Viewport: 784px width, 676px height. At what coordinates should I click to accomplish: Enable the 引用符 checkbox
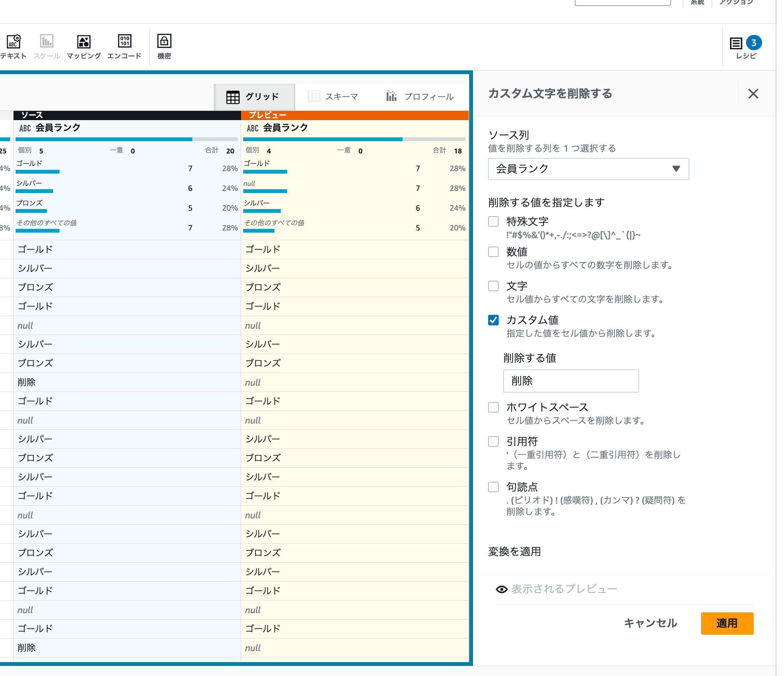pyautogui.click(x=493, y=441)
